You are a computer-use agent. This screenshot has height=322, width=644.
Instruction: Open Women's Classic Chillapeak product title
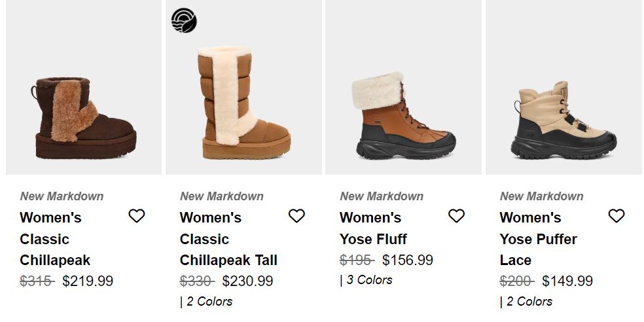pos(55,239)
